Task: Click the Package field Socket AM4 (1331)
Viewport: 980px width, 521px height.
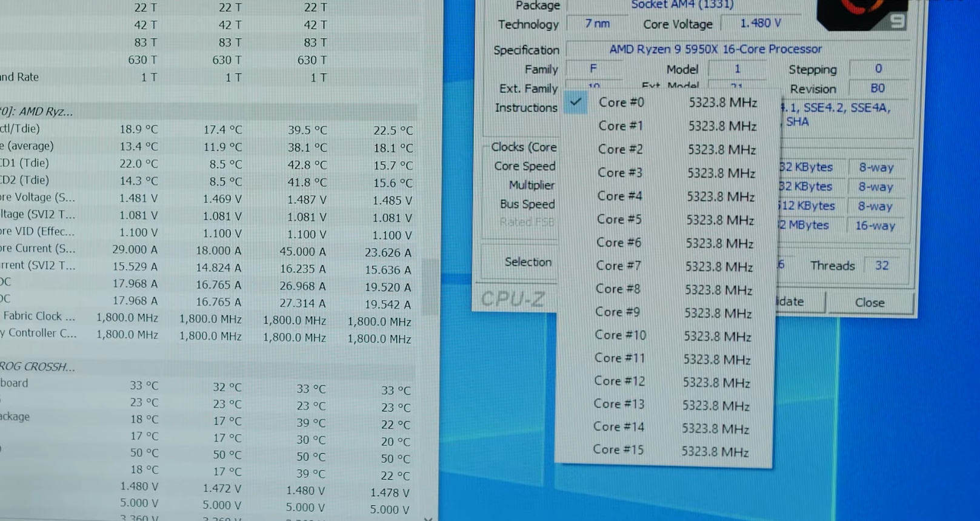Action: (682, 5)
